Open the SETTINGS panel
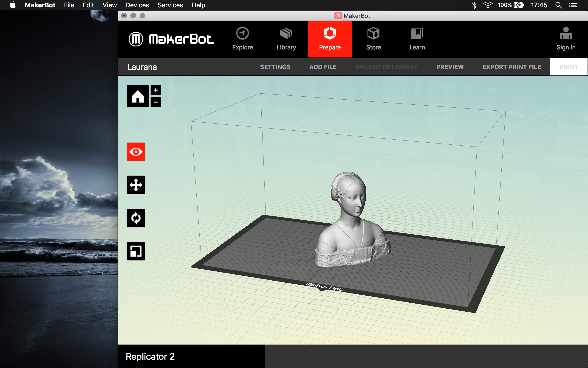The width and height of the screenshot is (588, 368). coord(275,67)
